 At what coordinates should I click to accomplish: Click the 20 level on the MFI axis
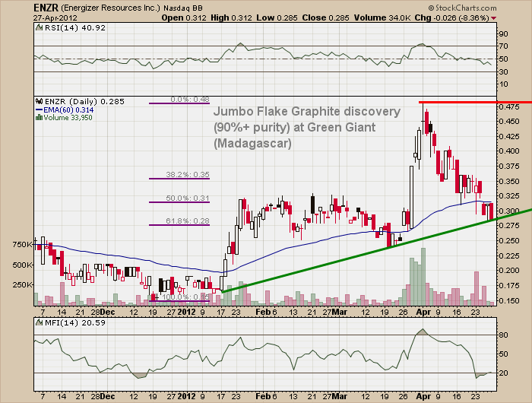click(504, 373)
